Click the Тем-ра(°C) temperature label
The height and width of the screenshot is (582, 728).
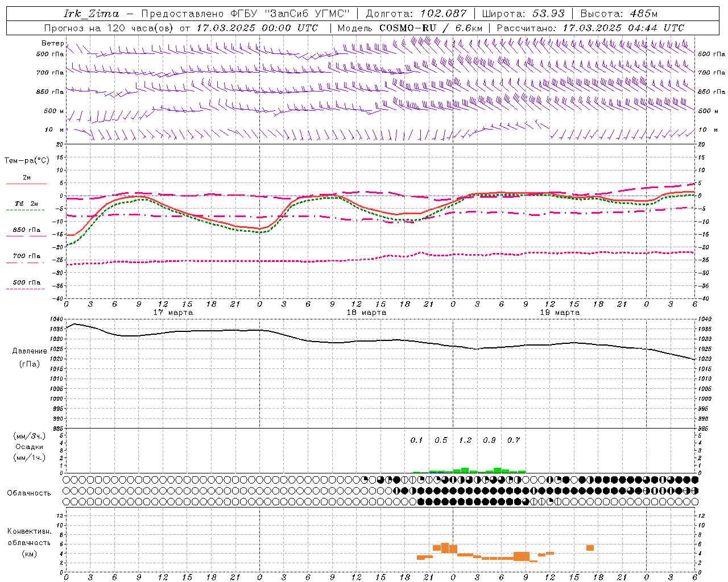click(27, 160)
